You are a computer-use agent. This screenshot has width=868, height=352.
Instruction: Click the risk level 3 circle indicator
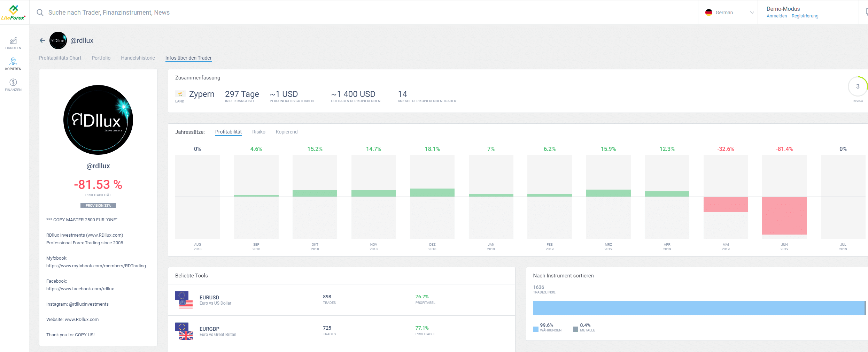pyautogui.click(x=857, y=86)
